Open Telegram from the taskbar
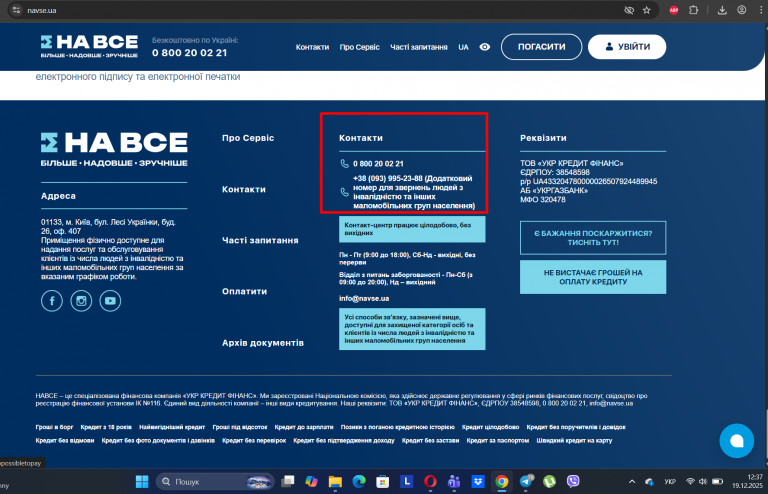Image resolution: width=768 pixels, height=494 pixels. pyautogui.click(x=527, y=482)
